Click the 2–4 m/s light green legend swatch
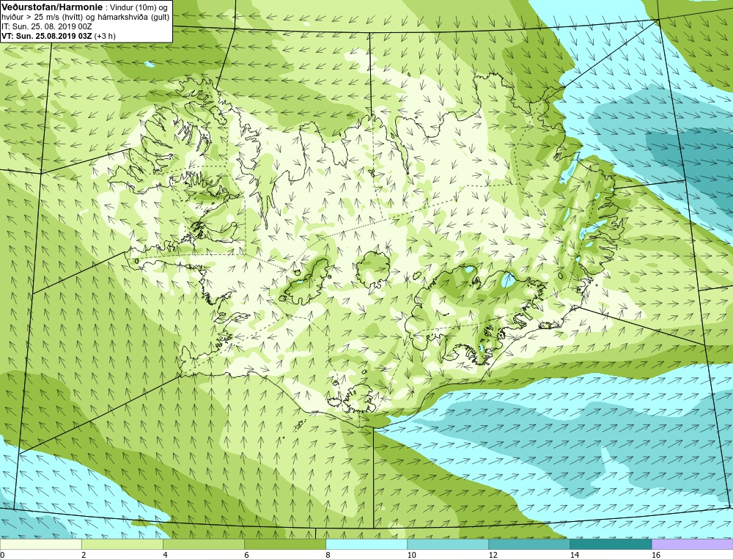 [x=122, y=544]
